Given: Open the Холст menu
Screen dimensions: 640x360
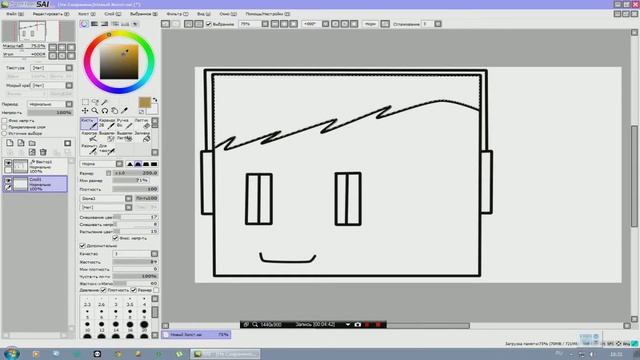Looking at the screenshot, I should [87, 14].
